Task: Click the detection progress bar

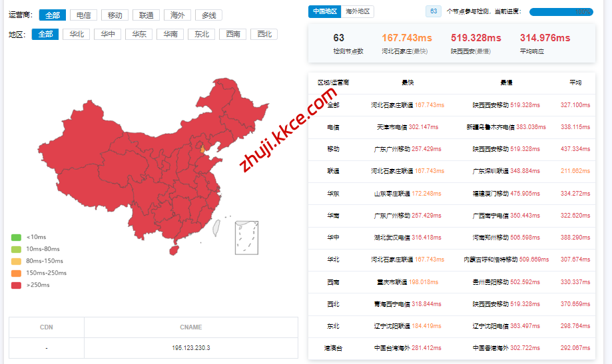Action: 561,12
